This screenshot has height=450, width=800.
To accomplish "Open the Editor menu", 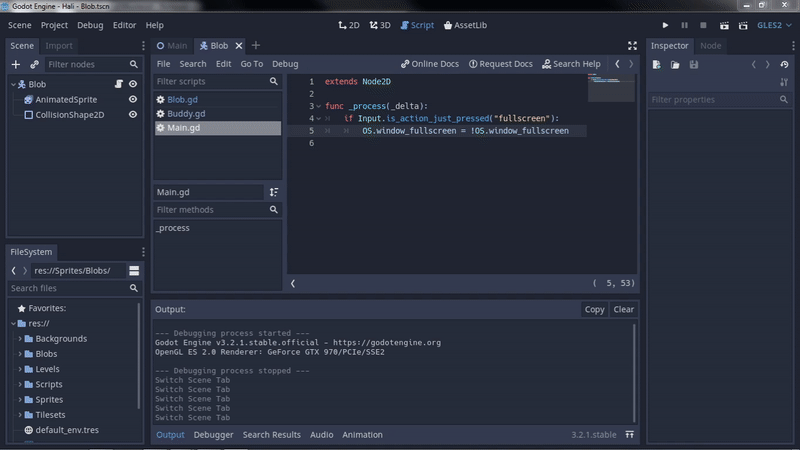I will point(124,25).
